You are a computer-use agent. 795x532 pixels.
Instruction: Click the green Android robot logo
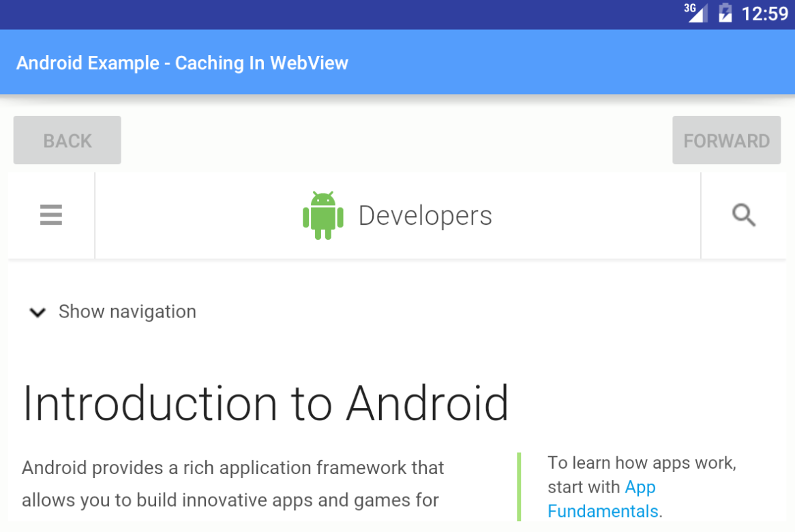click(323, 215)
